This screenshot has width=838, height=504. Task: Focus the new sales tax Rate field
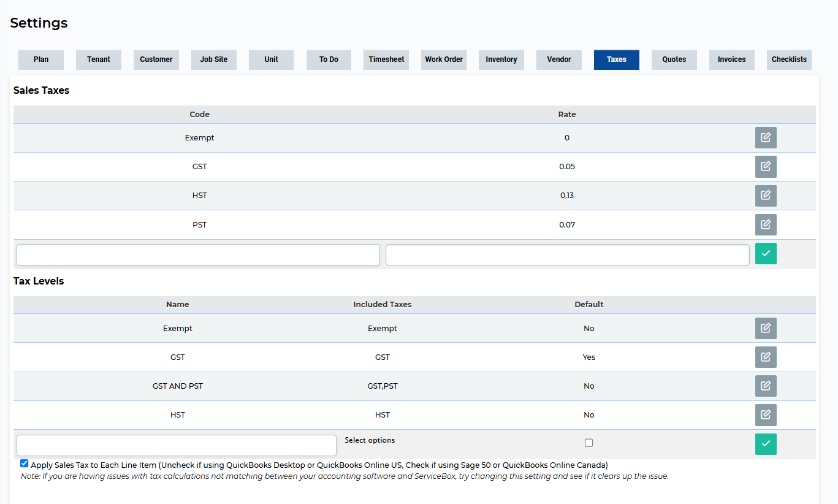(x=568, y=254)
